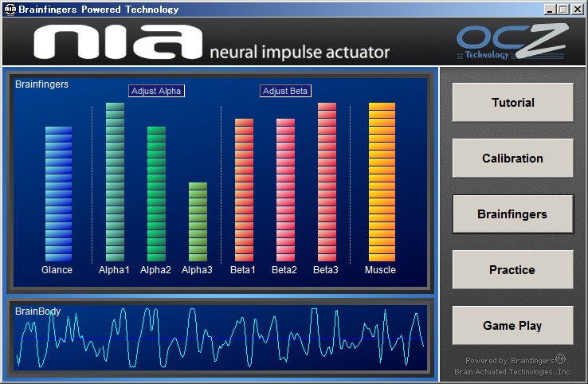Click the Beta3 level bar
Viewport: 588px width, 384px height.
[327, 182]
